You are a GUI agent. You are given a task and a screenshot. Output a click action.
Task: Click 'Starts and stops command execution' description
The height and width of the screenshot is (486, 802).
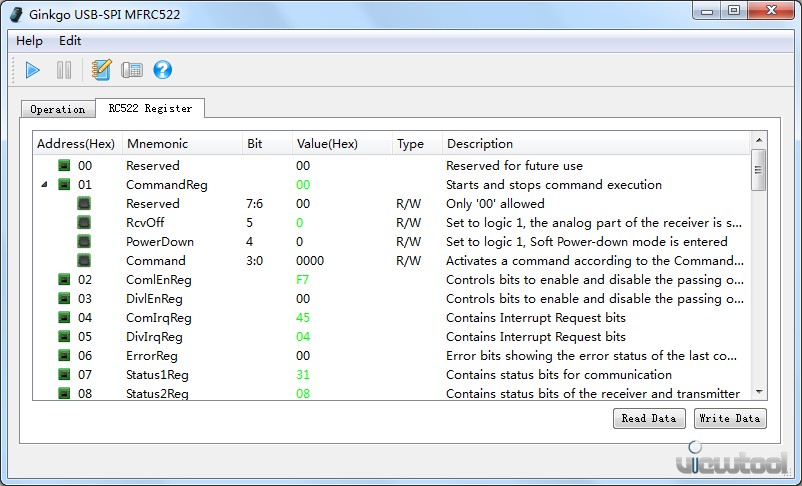(x=554, y=185)
